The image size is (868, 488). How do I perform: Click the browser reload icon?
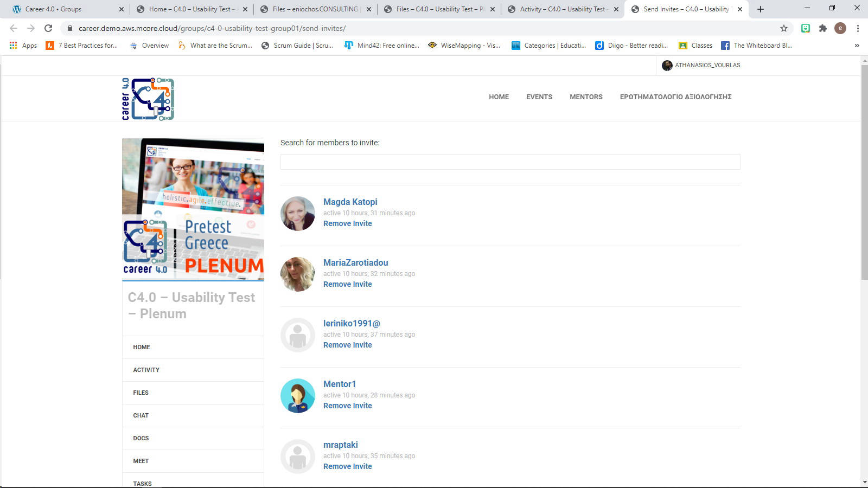tap(48, 28)
